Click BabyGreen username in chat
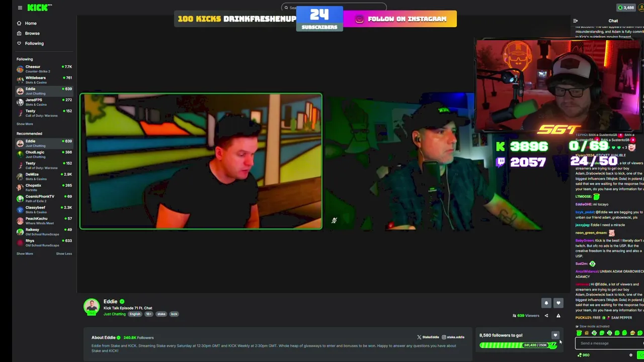Viewport: 644px width, 362px height. point(584,241)
